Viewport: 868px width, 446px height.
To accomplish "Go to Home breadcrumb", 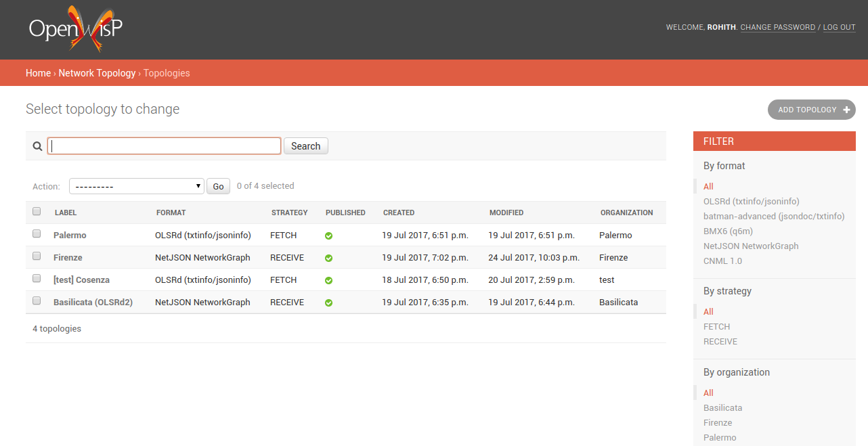I will (x=38, y=73).
